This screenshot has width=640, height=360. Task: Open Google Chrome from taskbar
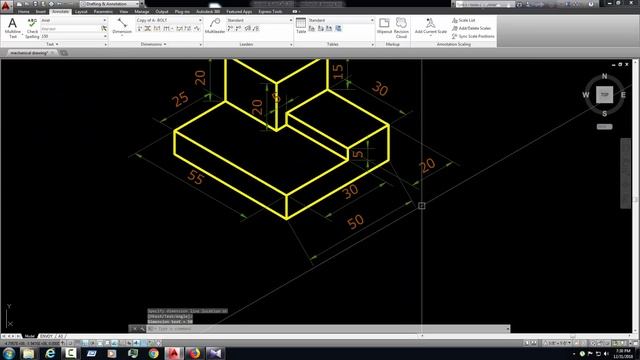coord(153,353)
